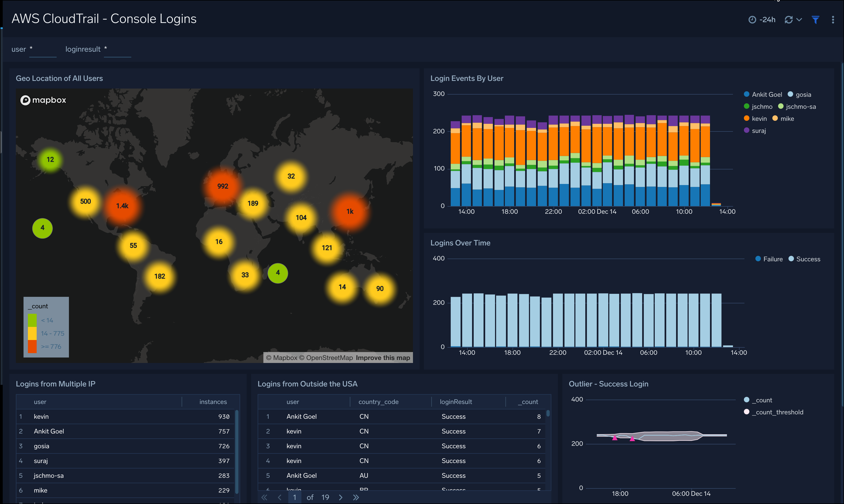Select current page number 1 in pagination
This screenshot has height=504, width=844.
point(295,497)
